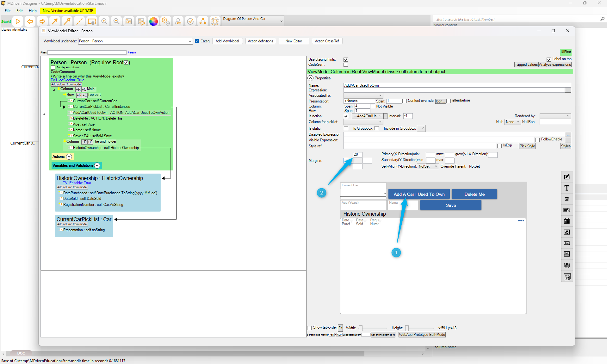Select the calendar date widget tool
This screenshot has width=607, height=364.
tap(567, 221)
